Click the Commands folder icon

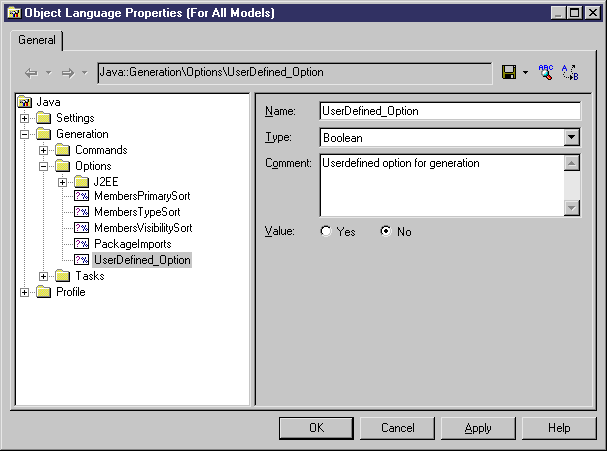pos(62,150)
